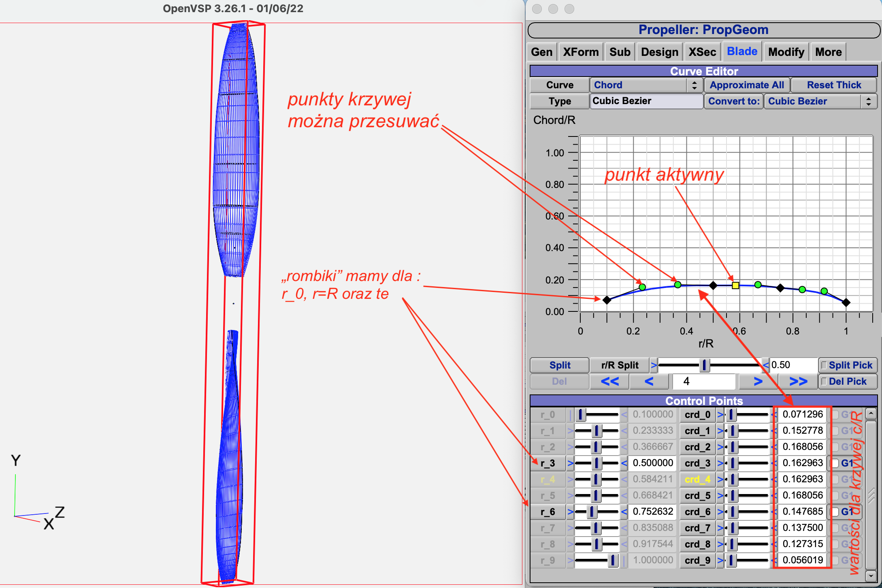
Task: Switch to the XSec tab
Action: 702,52
